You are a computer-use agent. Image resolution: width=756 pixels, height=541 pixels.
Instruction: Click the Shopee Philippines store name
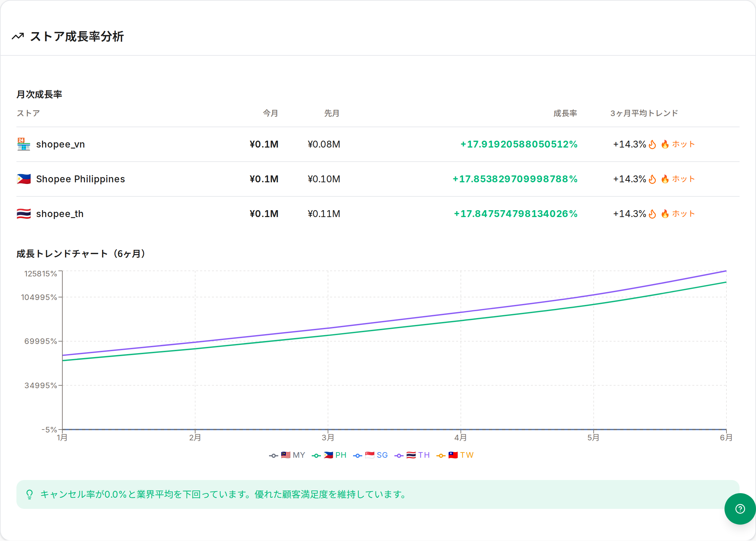point(80,179)
